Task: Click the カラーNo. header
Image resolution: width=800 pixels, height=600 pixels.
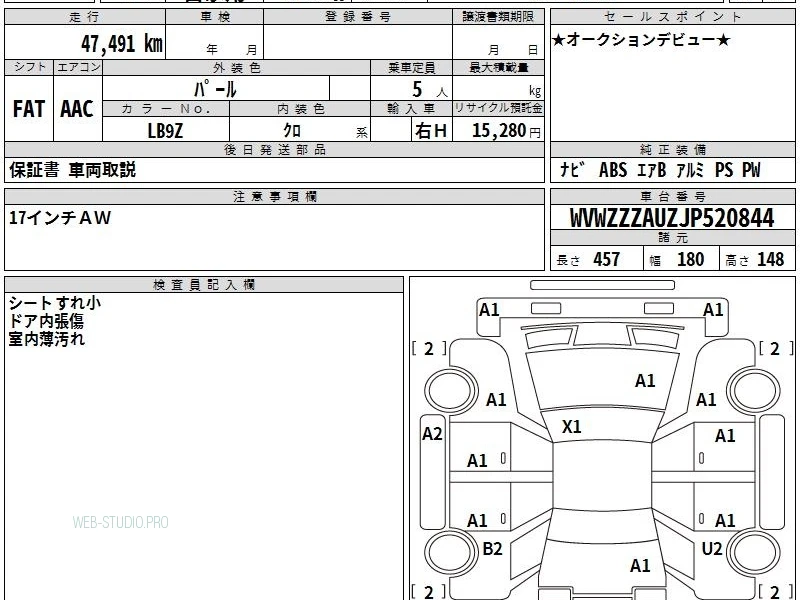Action: (166, 109)
